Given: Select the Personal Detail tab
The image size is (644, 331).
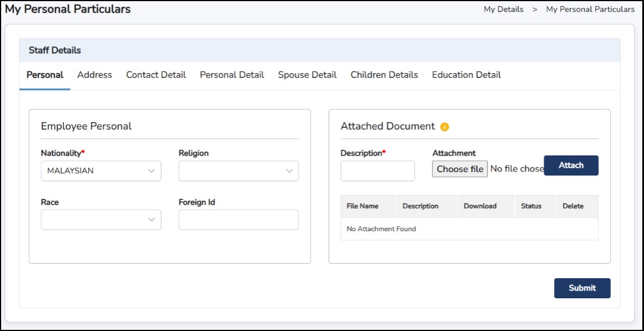Looking at the screenshot, I should click(231, 75).
